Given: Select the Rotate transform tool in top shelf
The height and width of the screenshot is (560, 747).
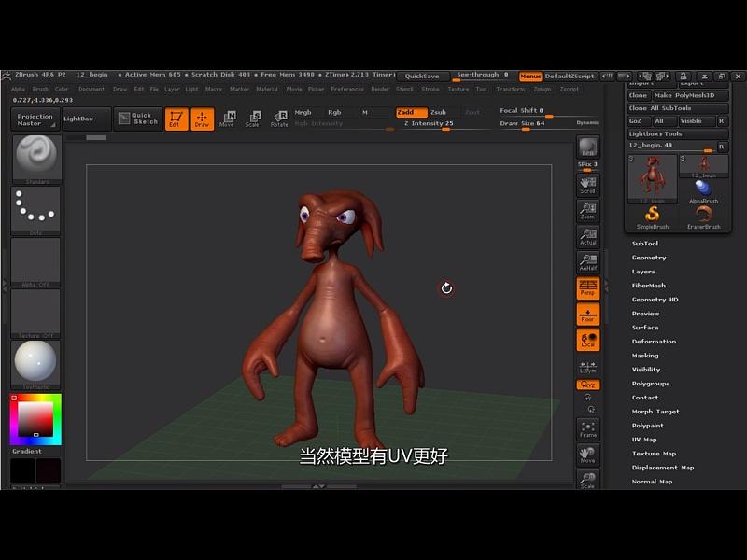Looking at the screenshot, I should [279, 119].
